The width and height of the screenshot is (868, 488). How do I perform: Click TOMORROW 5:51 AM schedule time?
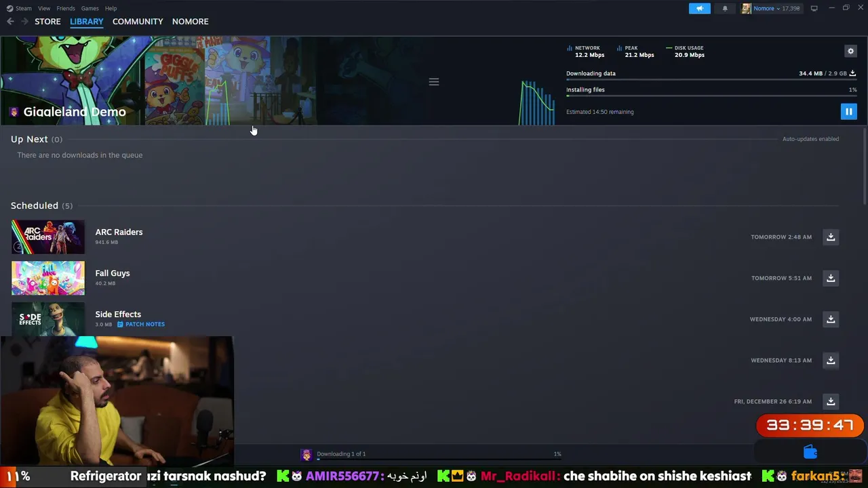(781, 278)
